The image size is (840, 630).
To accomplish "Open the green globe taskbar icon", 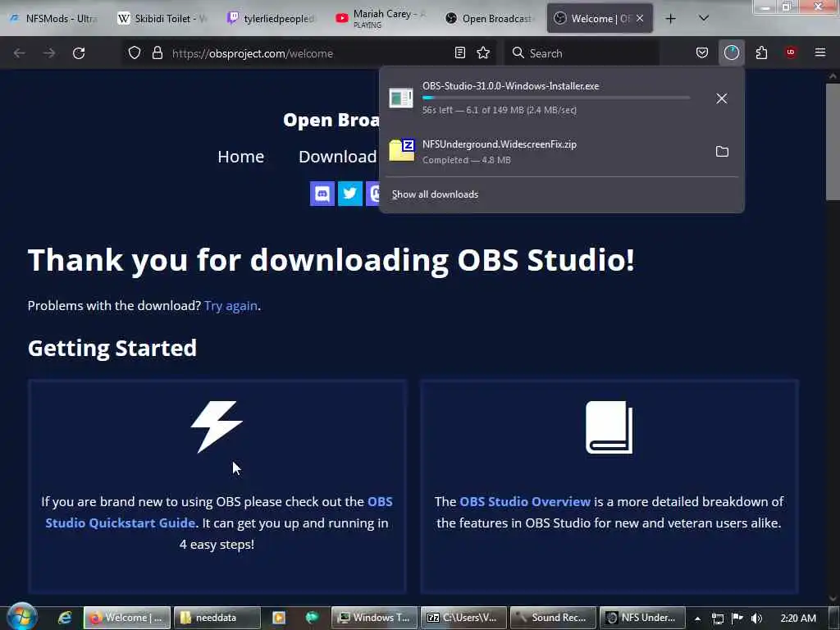I will pos(312,618).
